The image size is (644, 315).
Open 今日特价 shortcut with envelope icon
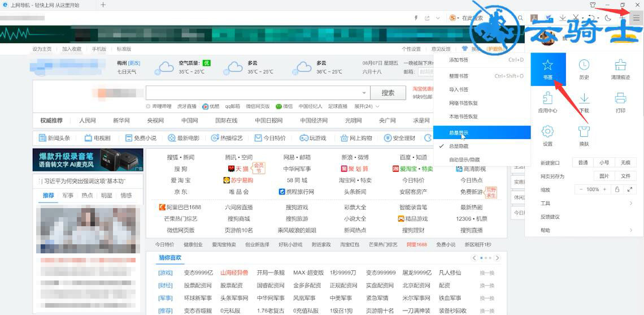(x=270, y=138)
